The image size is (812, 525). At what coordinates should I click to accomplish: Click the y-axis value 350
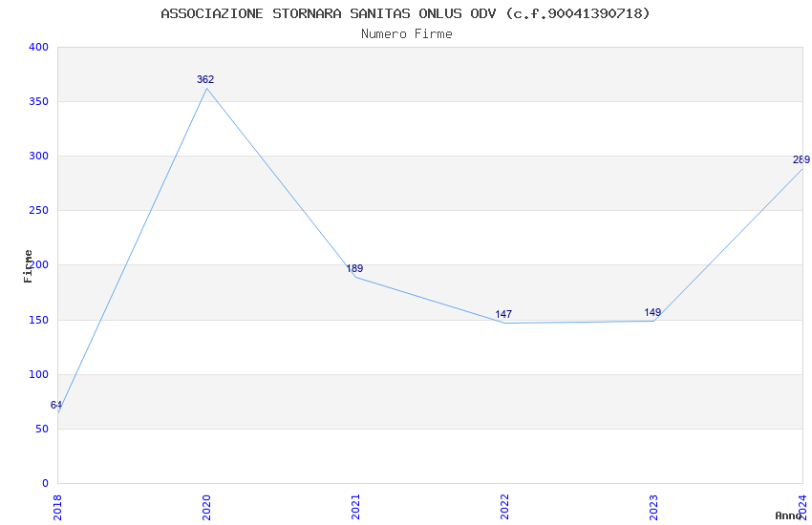click(x=39, y=101)
